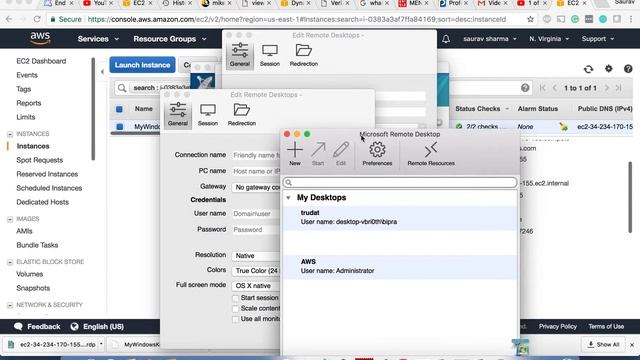
Task: Select the trudat desktop entry
Action: 400,218
